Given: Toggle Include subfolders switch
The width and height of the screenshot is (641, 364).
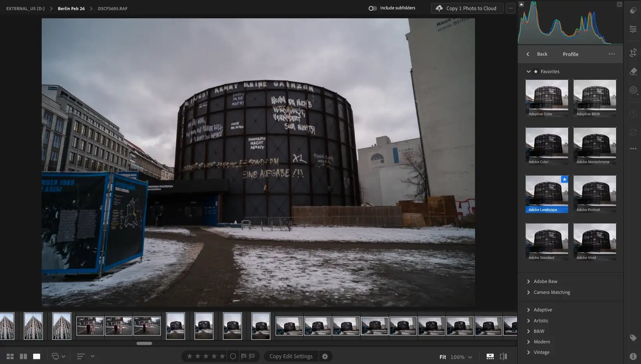Looking at the screenshot, I should click(x=373, y=8).
